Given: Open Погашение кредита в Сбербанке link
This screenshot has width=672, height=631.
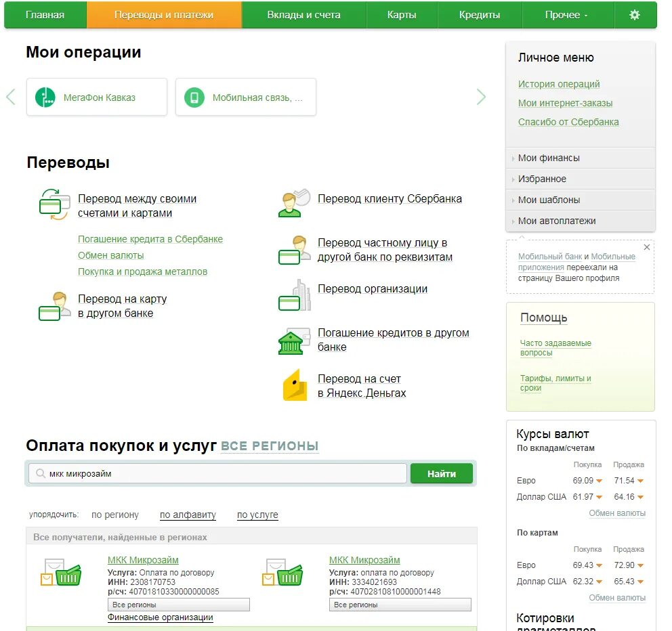Looking at the screenshot, I should [x=150, y=239].
